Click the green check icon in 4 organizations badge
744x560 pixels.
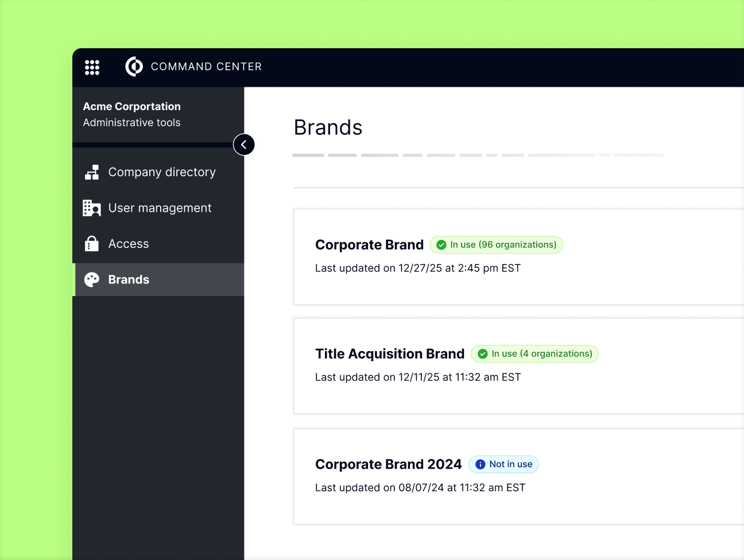tap(483, 354)
